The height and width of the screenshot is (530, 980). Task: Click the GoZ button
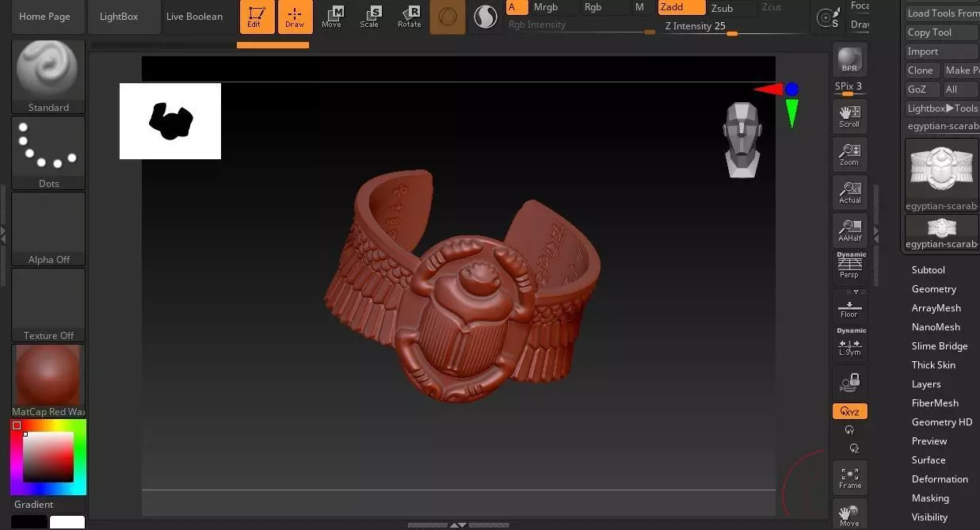(922, 90)
